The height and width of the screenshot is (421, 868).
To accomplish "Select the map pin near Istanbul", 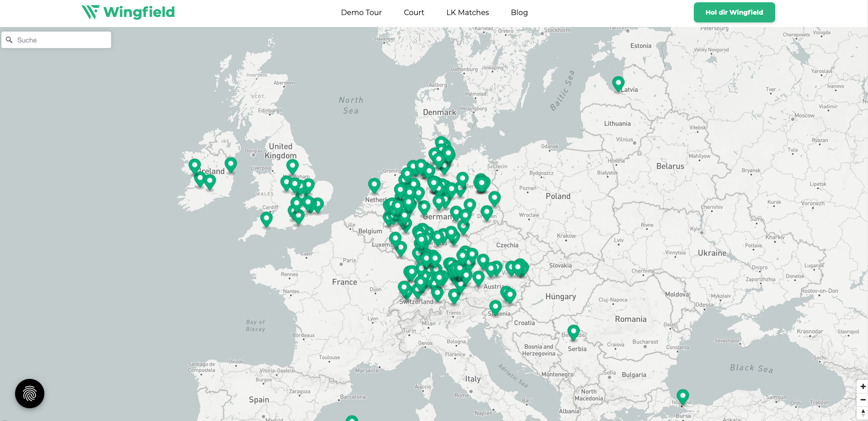I will click(x=682, y=396).
